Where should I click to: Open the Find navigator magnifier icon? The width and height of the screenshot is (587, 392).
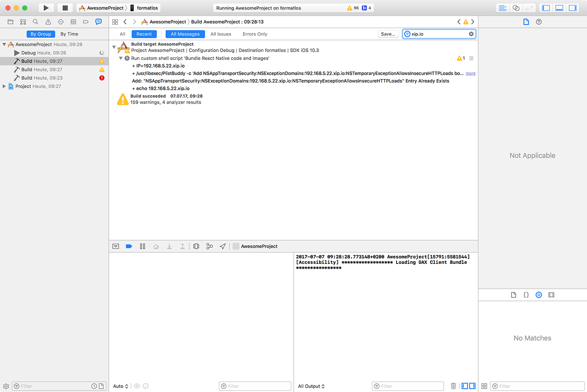(36, 22)
